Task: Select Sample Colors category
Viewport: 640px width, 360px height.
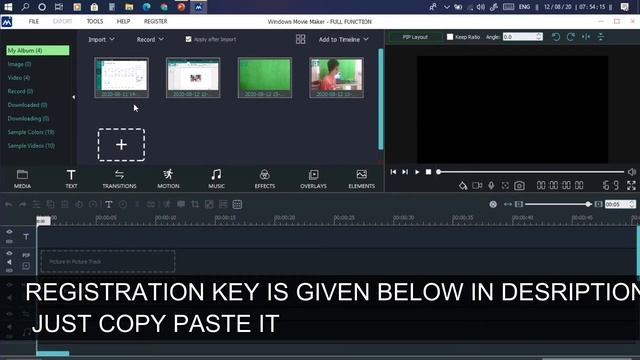Action: 31,132
